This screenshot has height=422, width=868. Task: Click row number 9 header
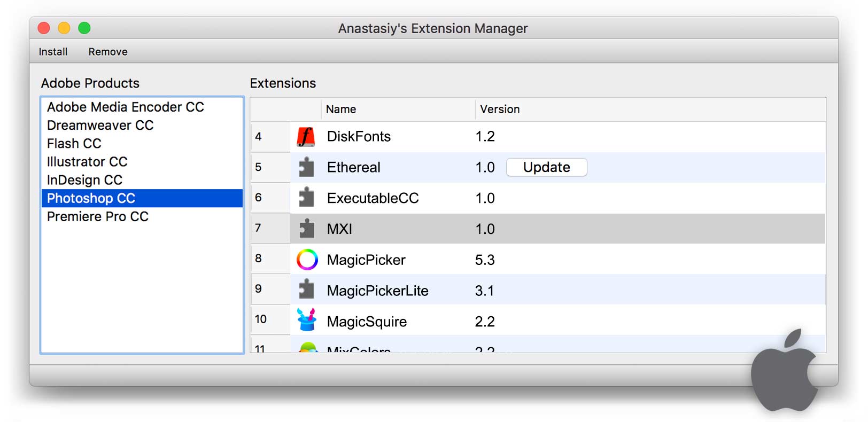point(270,289)
